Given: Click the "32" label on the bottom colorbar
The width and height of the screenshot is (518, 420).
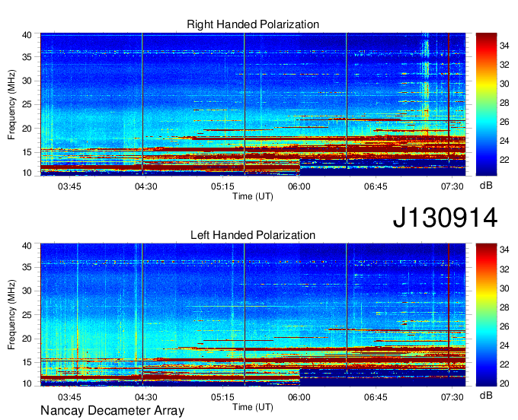Looking at the screenshot, I should [504, 269].
